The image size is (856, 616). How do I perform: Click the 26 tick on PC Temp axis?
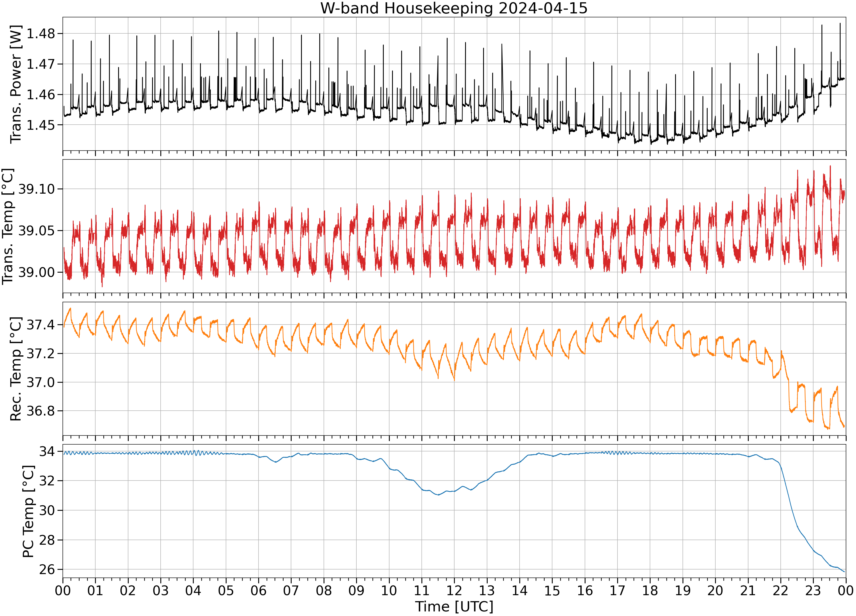[x=47, y=569]
